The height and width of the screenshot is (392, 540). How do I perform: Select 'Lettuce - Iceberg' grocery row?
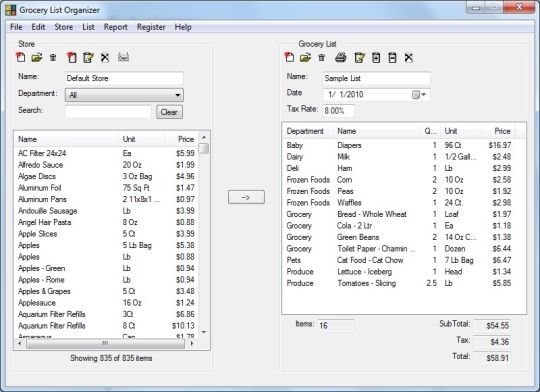coord(399,272)
